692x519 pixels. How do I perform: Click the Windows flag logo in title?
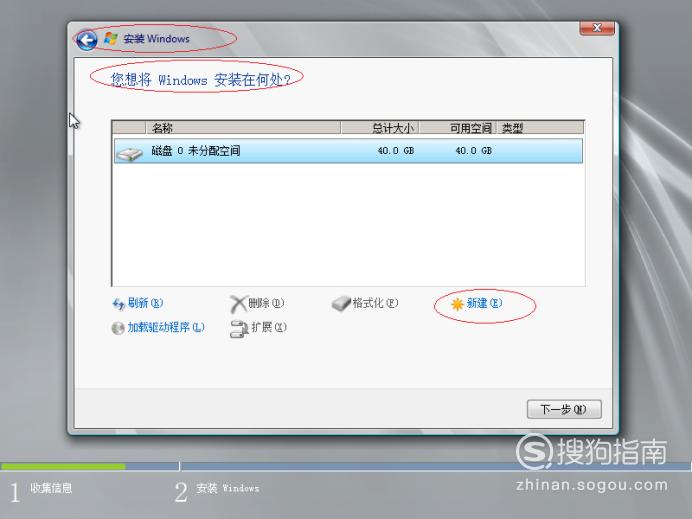[110, 38]
